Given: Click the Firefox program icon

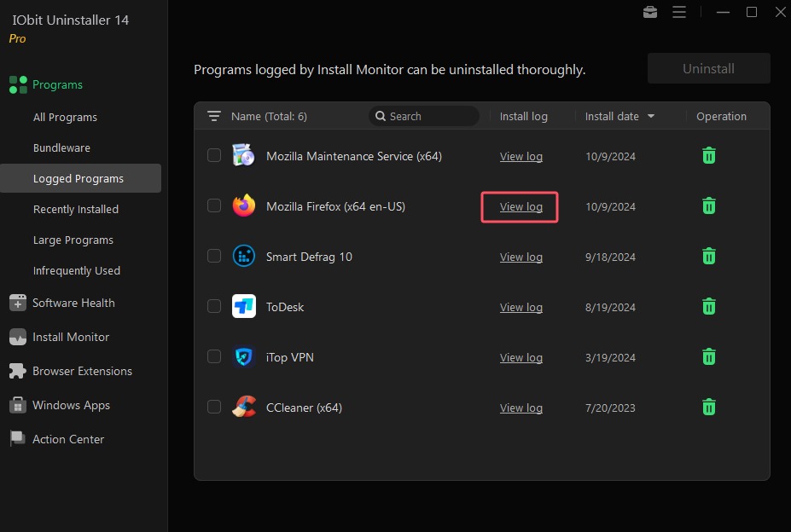Looking at the screenshot, I should [244, 205].
